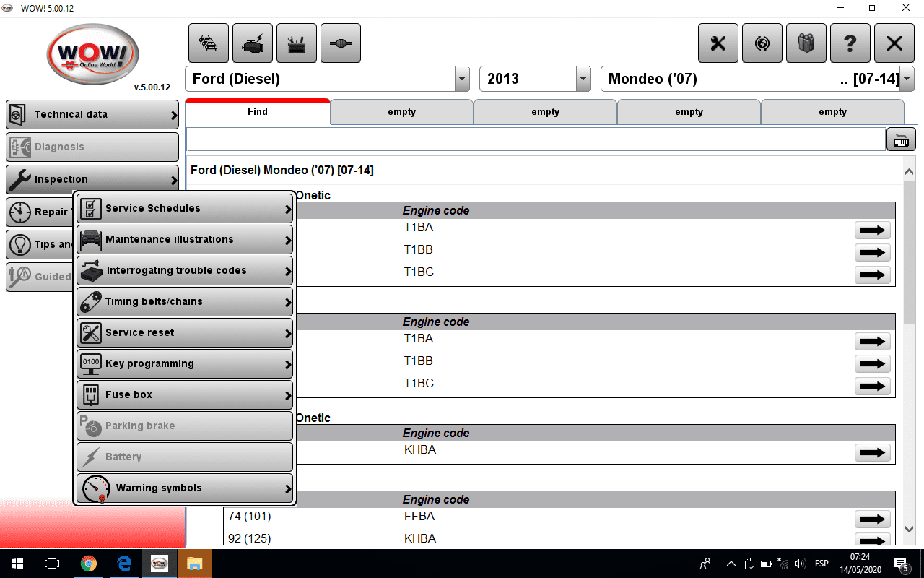924x578 pixels.
Task: Expand the 2013 model year dropdown
Action: pos(583,79)
